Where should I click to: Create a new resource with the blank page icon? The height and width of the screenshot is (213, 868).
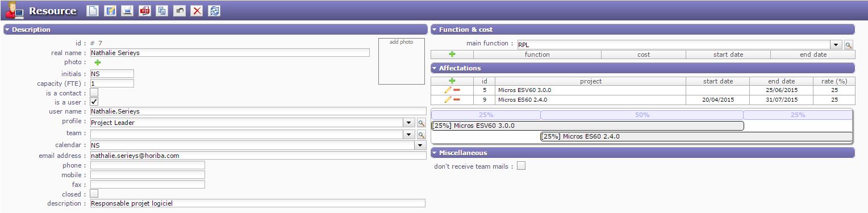[92, 11]
